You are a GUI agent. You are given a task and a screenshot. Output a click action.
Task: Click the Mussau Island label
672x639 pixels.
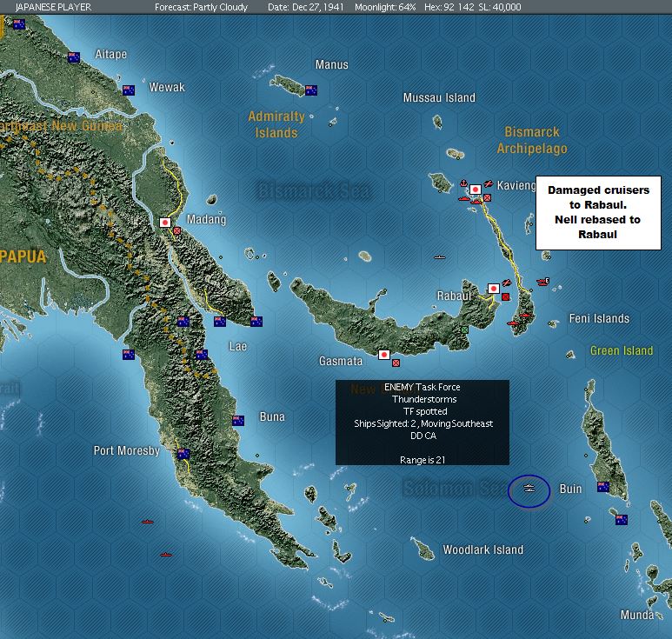click(x=439, y=97)
